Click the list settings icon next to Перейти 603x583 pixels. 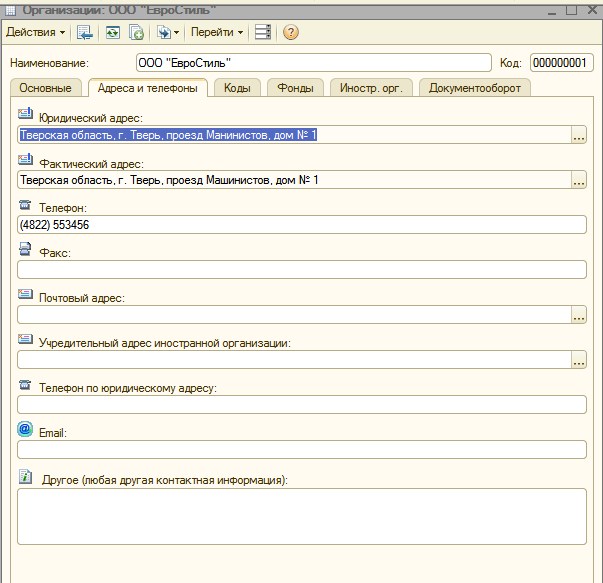tap(263, 32)
